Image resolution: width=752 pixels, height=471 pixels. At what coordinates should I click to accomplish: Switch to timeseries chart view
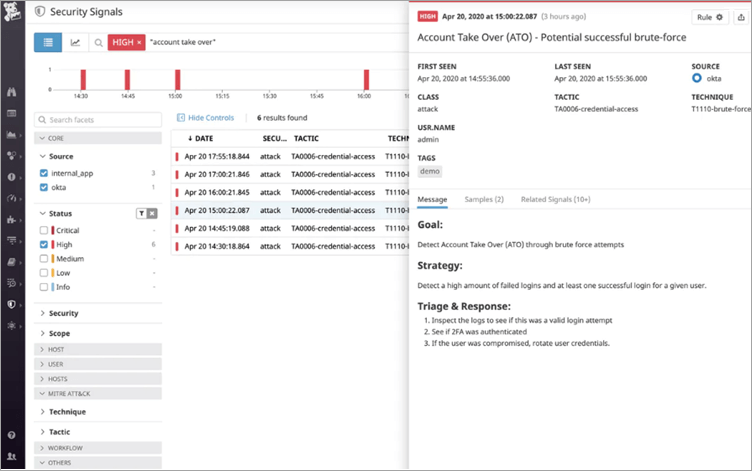coord(76,42)
